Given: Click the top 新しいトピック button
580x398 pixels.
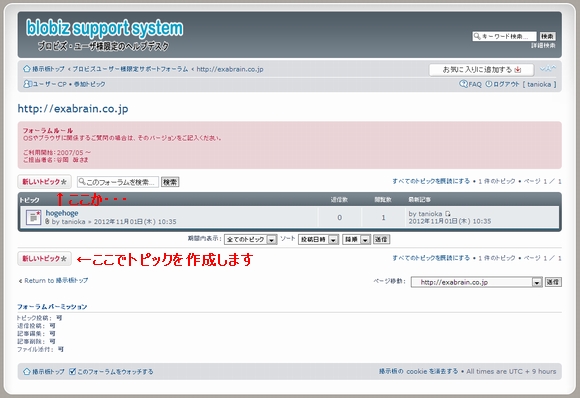Looking at the screenshot, I should [x=44, y=182].
